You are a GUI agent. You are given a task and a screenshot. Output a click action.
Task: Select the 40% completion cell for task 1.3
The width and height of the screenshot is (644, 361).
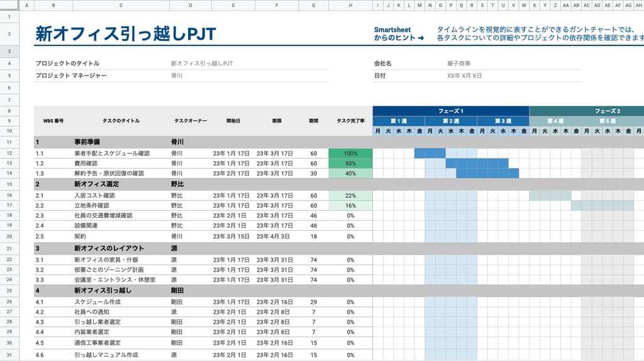click(350, 174)
